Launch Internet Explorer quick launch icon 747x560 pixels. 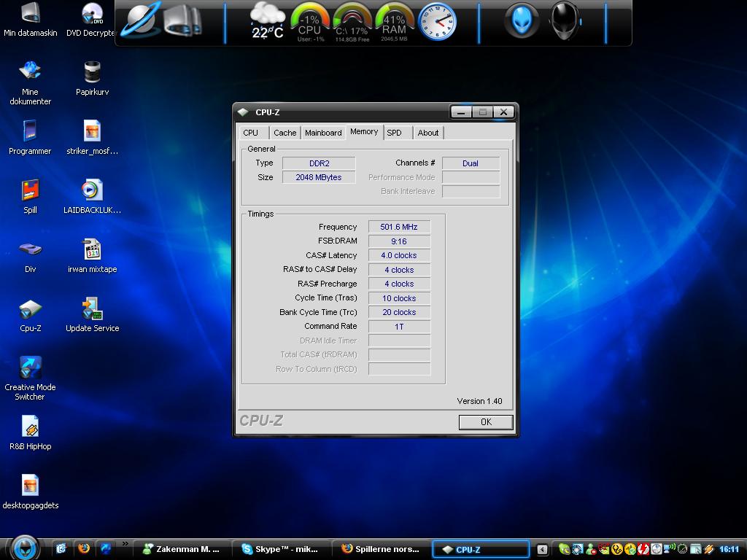pos(61,548)
